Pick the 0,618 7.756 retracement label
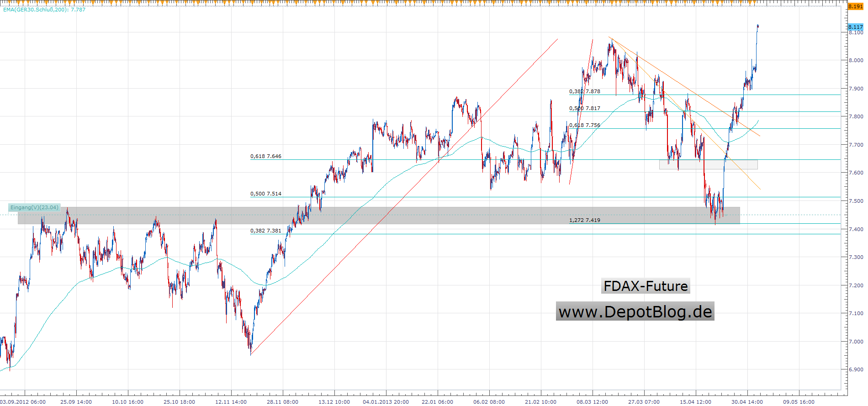868x406 pixels. (x=585, y=125)
